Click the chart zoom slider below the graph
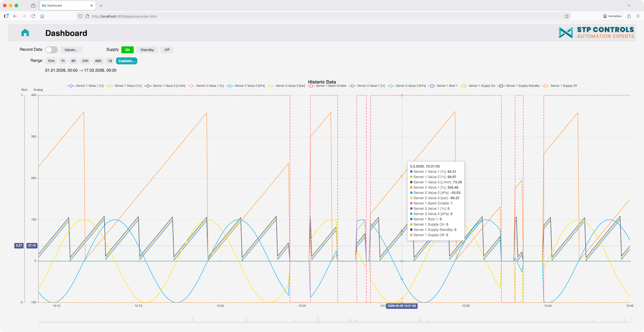The width and height of the screenshot is (644, 332). tap(335, 319)
